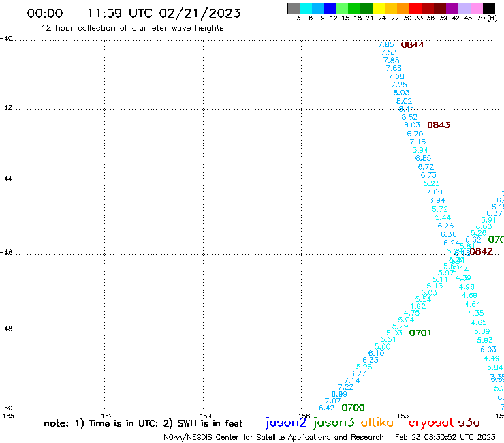Click the subtitle '12 hour collection of altimeter wave heights'
The height and width of the screenshot is (443, 504).
click(132, 28)
